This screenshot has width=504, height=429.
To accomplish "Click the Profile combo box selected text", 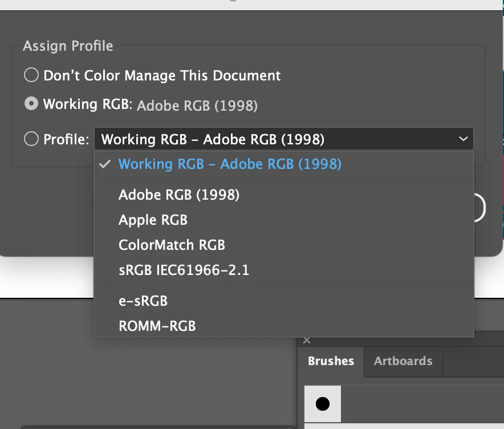I will coord(213,139).
